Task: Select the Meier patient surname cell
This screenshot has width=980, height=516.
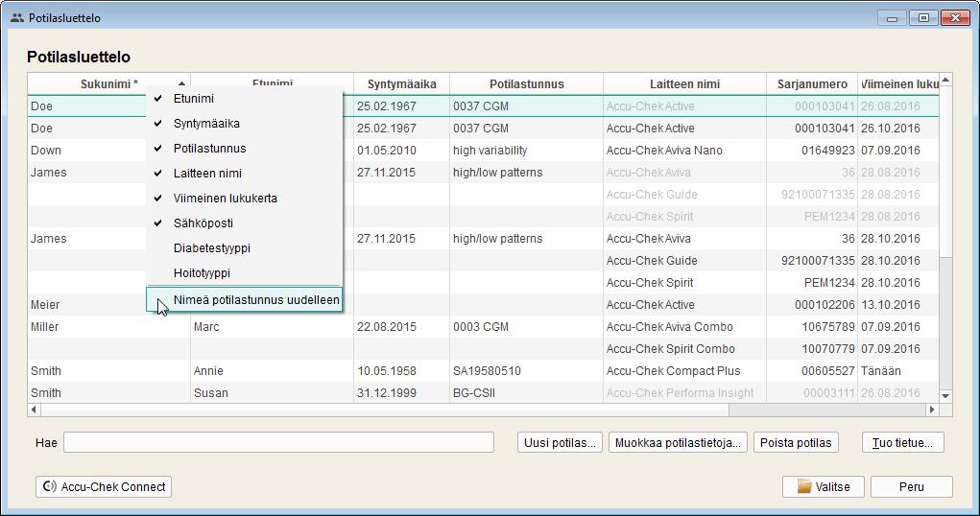Action: 45,305
